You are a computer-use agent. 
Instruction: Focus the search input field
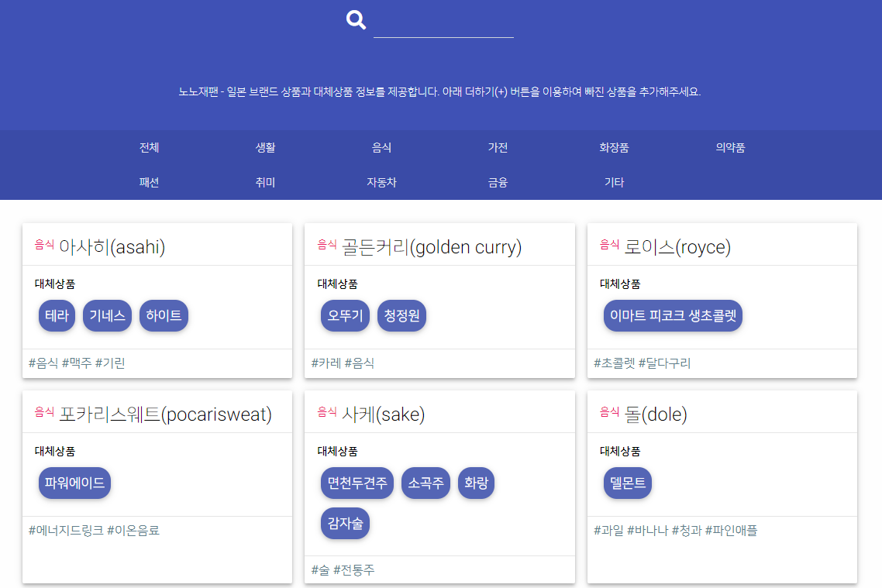pos(443,23)
